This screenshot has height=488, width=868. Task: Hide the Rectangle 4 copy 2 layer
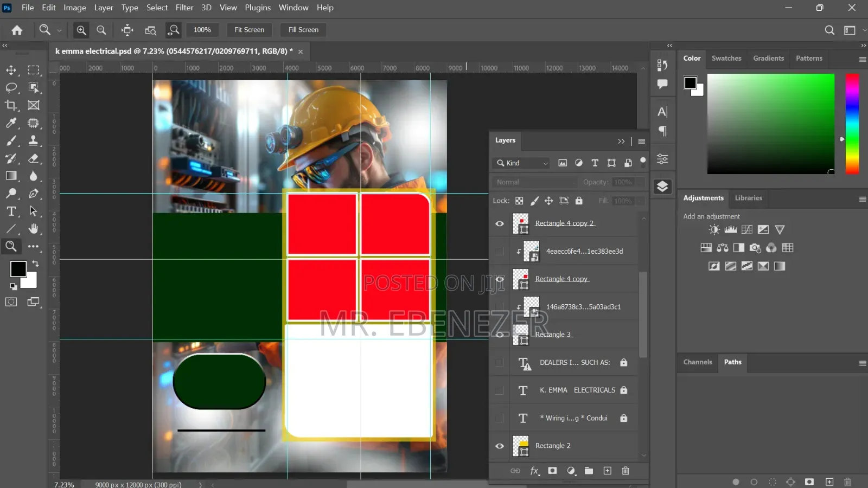pos(500,223)
